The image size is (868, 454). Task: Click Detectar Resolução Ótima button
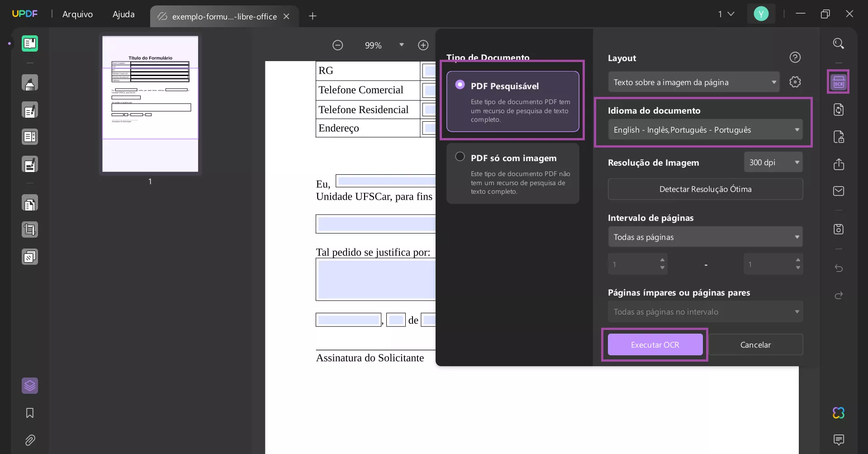(x=705, y=189)
